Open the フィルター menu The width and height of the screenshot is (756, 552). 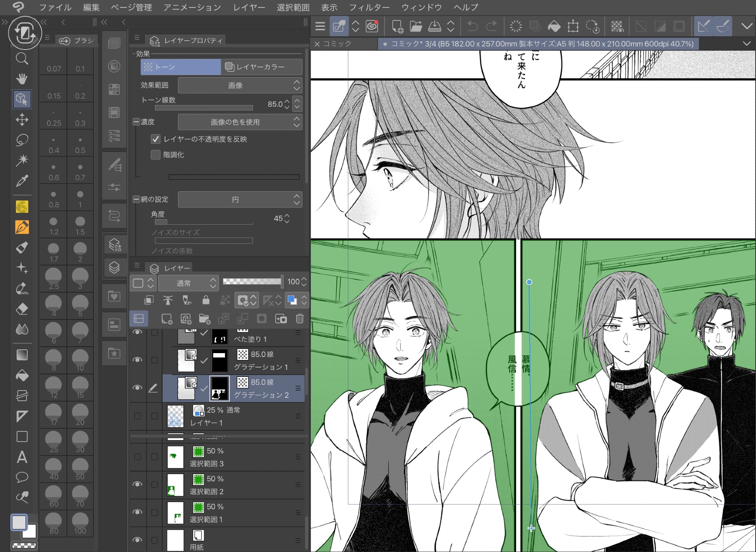[369, 7]
